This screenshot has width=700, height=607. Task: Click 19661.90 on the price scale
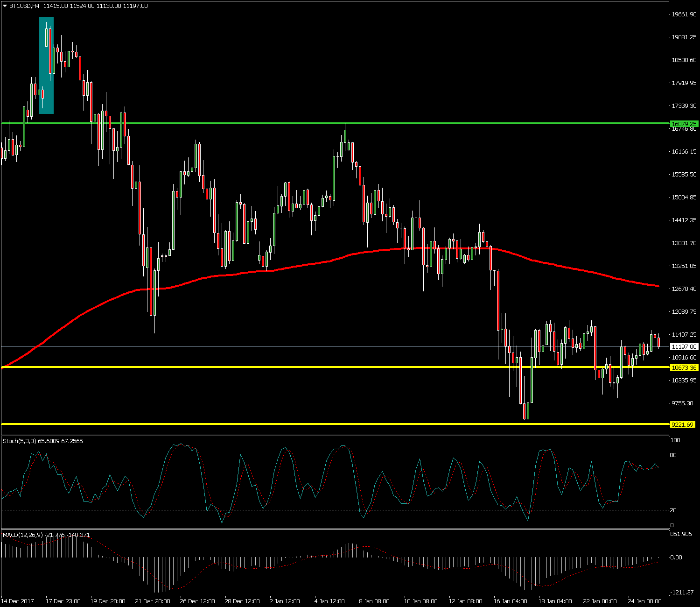tap(684, 14)
